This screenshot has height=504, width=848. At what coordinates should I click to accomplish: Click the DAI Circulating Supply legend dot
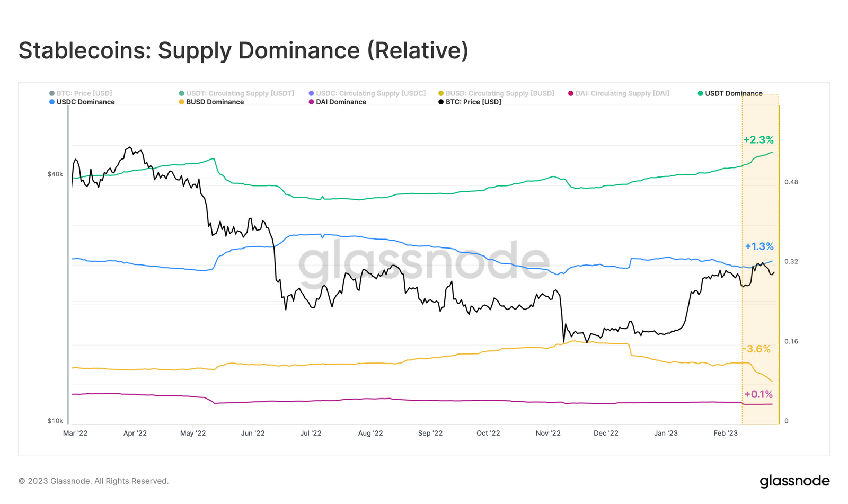pos(571,93)
